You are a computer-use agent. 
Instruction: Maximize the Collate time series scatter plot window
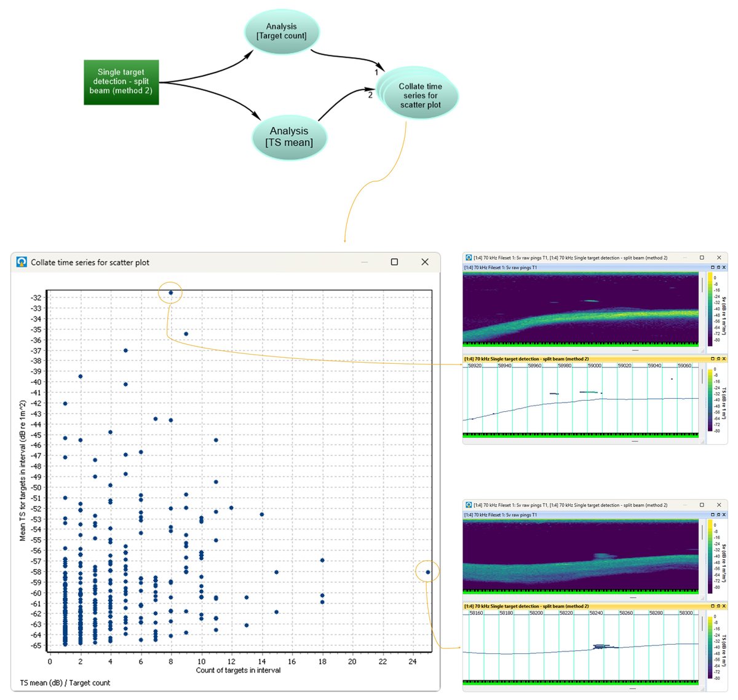click(394, 262)
